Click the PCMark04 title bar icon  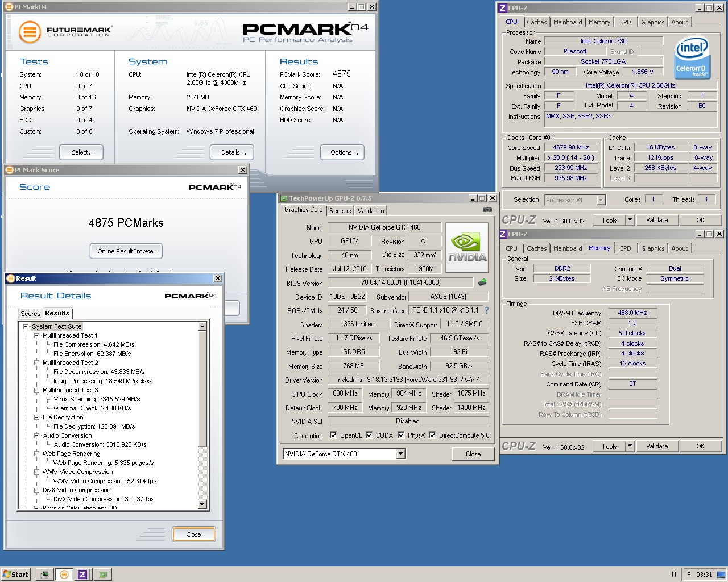tap(9, 7)
